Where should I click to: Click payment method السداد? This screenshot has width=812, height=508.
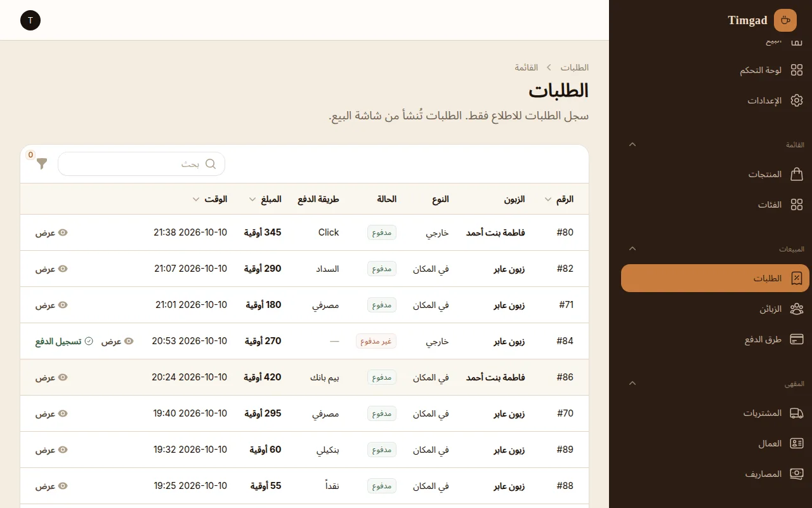327,269
